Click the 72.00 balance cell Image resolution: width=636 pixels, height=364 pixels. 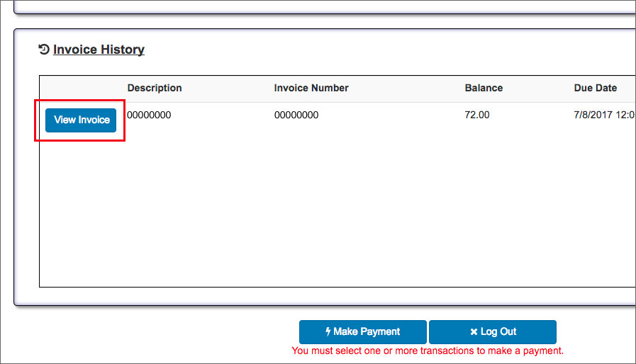point(477,115)
